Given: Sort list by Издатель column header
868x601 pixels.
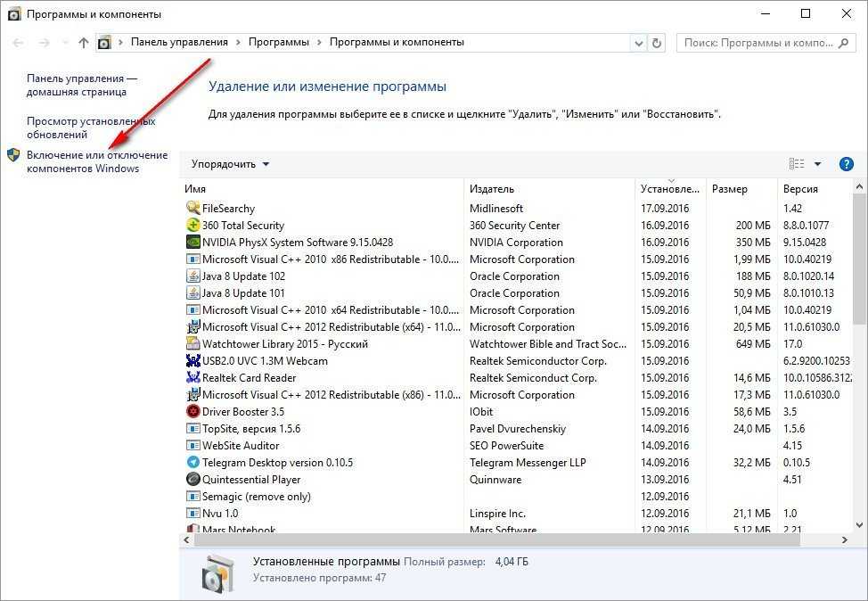Looking at the screenshot, I should click(492, 189).
